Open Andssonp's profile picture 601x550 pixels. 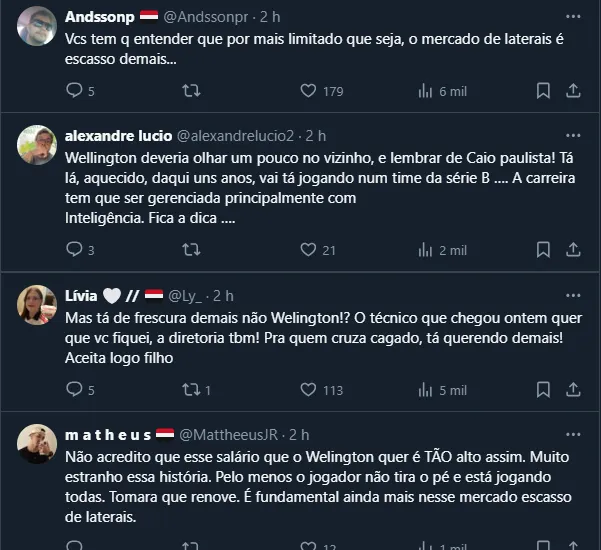pyautogui.click(x=37, y=26)
